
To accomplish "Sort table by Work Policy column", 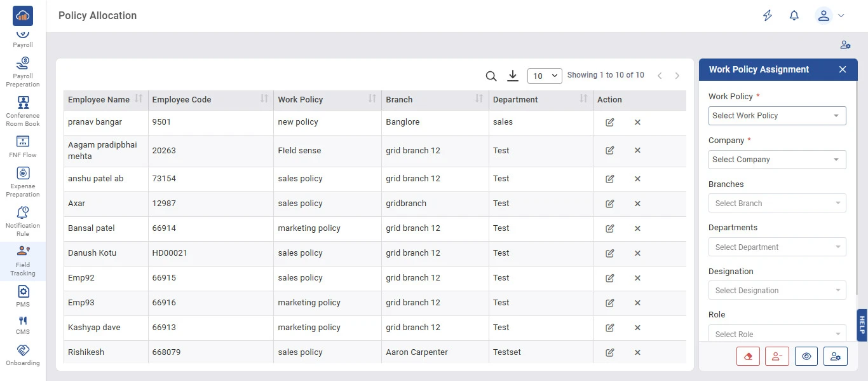I will click(372, 99).
